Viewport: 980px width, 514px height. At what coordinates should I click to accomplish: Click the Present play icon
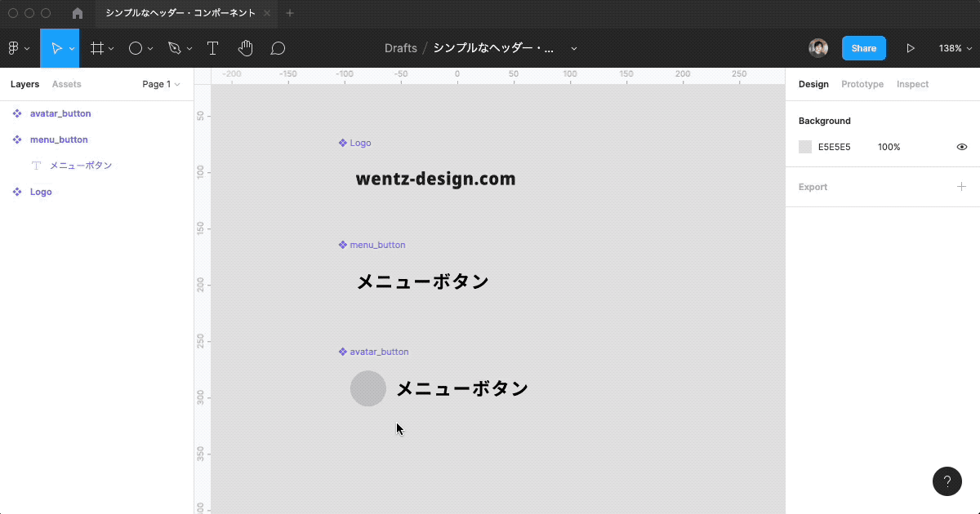910,48
